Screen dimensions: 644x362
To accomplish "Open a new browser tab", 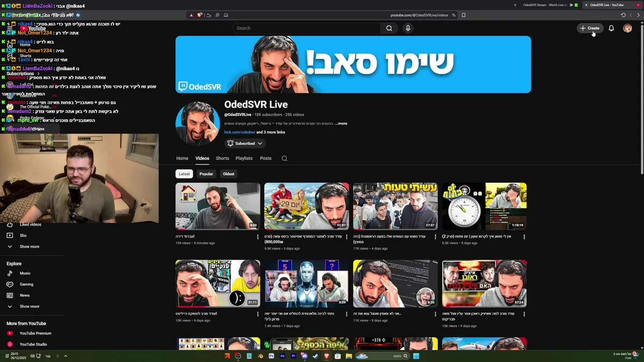I will [515, 5].
